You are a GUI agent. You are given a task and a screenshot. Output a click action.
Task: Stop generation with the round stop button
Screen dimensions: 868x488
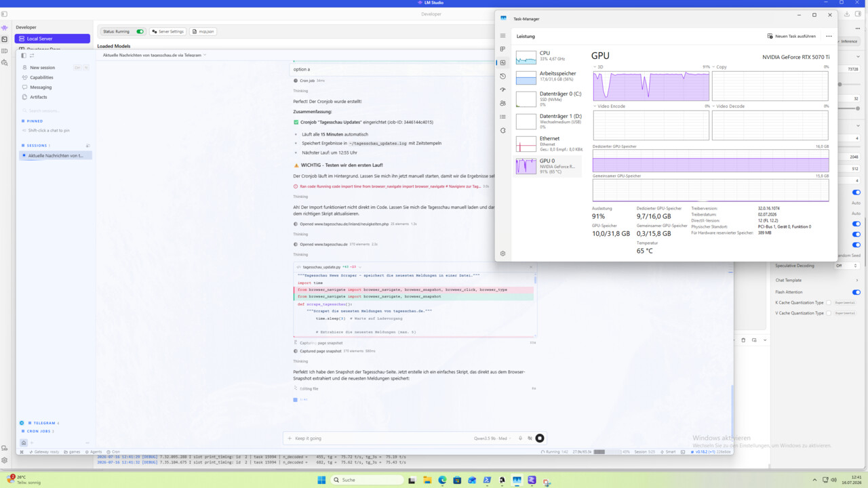tap(540, 439)
